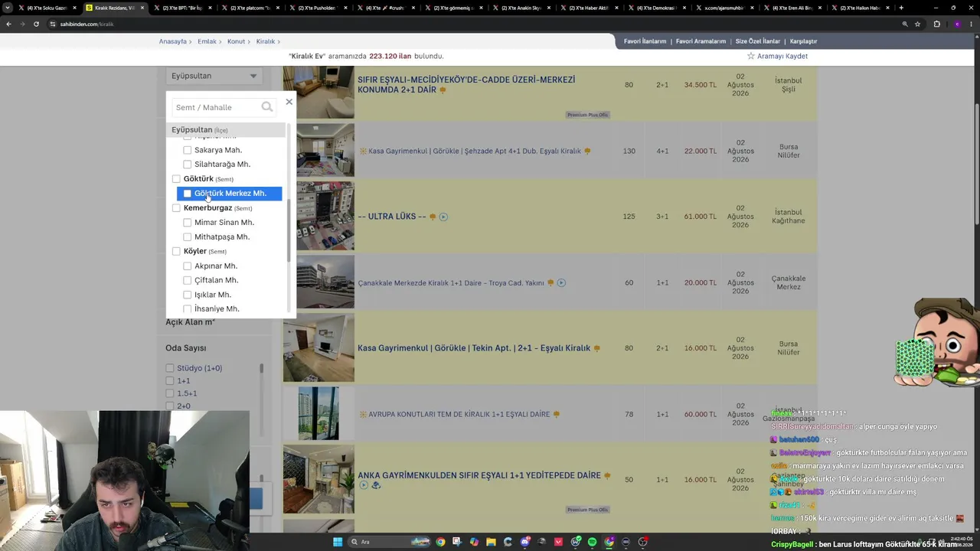Open the Konut breadcrumb link
Viewport: 980px width, 551px height.
click(x=236, y=41)
